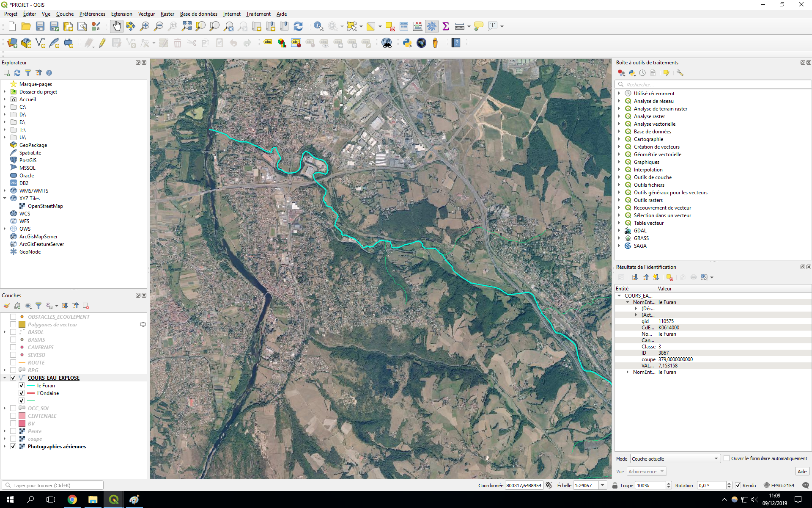Viewport: 812px width, 508px height.
Task: Select the Pan Map hand tool
Action: point(116,26)
